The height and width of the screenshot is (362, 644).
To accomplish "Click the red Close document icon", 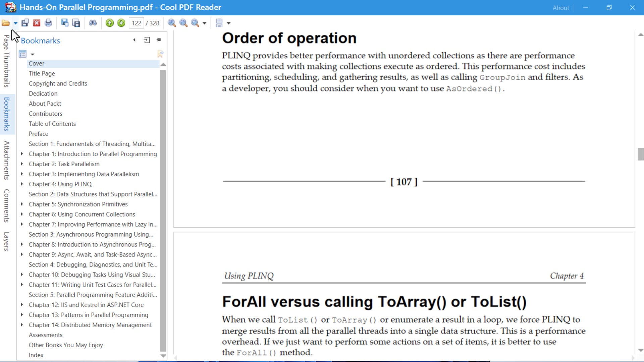I will (x=37, y=23).
